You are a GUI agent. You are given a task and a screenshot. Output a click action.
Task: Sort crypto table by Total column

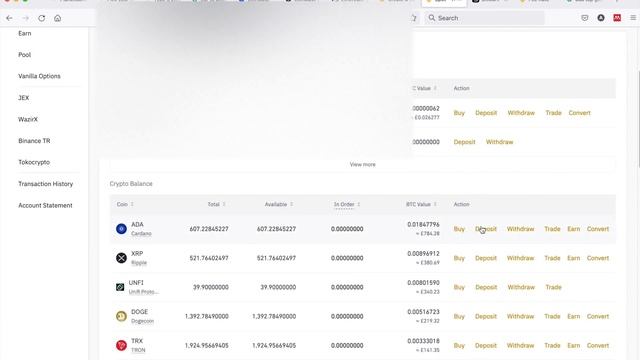click(216, 204)
